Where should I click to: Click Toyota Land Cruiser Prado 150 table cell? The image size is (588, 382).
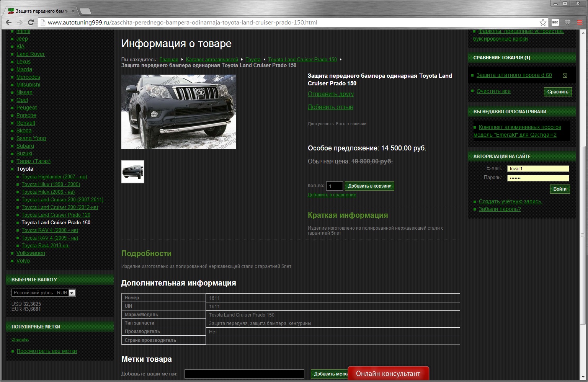click(x=333, y=315)
